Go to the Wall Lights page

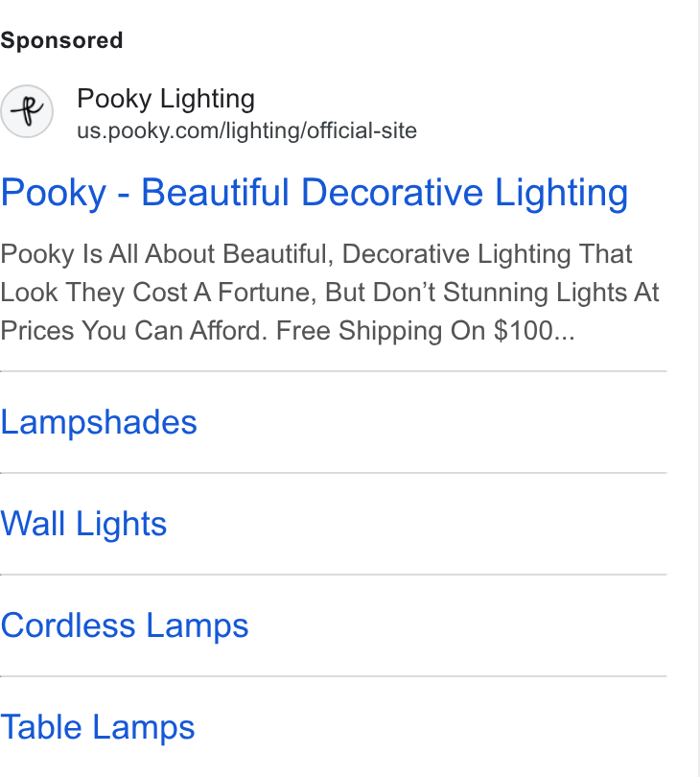coord(83,524)
